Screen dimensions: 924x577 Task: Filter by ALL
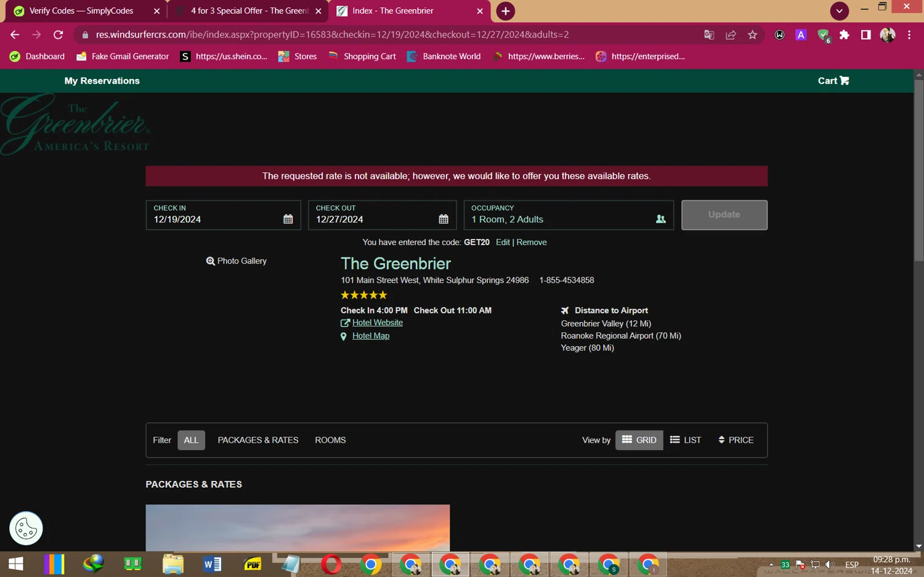pyautogui.click(x=191, y=440)
